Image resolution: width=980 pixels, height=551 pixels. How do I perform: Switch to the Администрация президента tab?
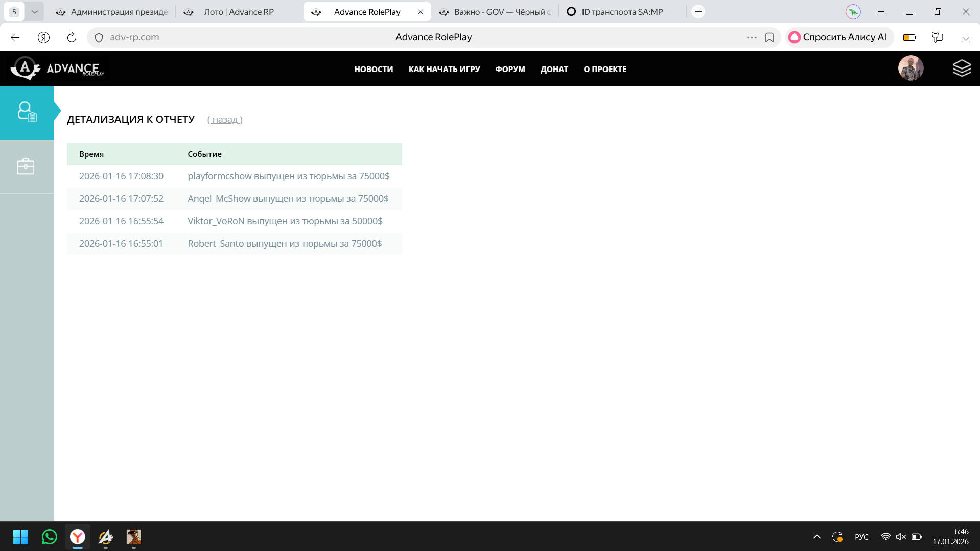[112, 12]
